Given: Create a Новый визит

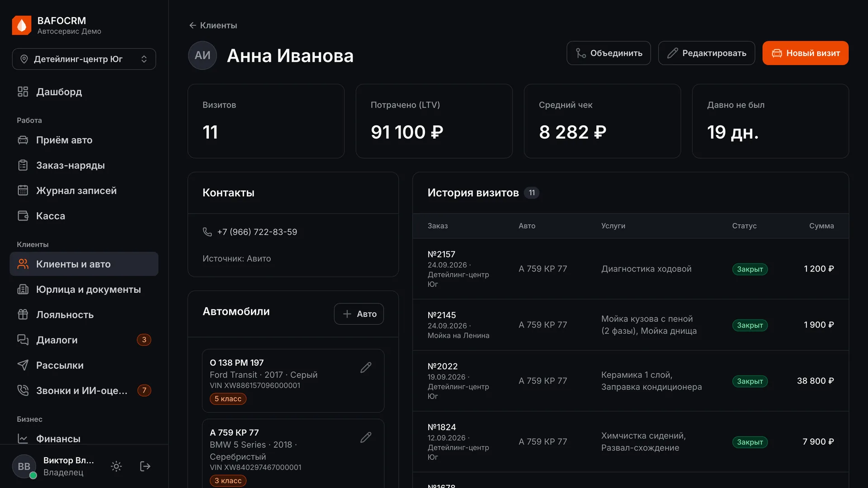Looking at the screenshot, I should 805,53.
